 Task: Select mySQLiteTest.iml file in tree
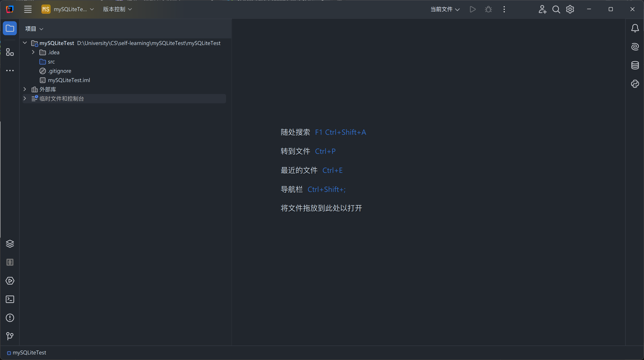click(x=69, y=80)
